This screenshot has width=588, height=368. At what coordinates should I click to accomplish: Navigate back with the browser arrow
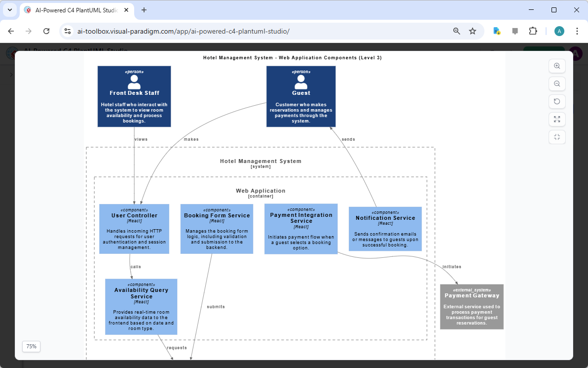pos(11,31)
